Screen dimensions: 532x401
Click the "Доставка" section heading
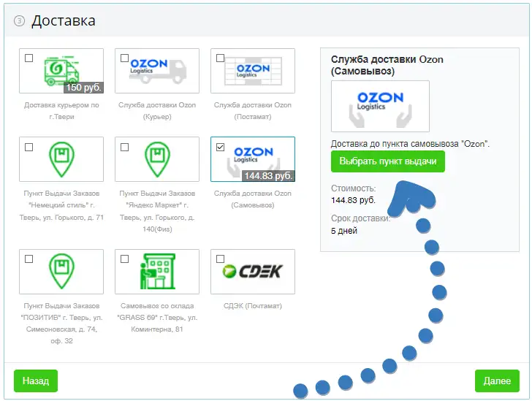(x=64, y=20)
